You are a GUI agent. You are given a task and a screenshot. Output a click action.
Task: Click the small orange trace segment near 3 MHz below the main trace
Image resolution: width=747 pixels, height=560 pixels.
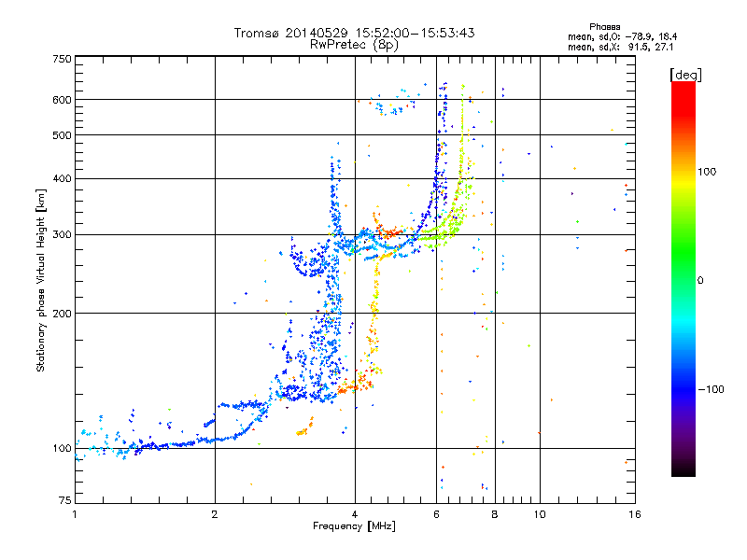(x=305, y=427)
